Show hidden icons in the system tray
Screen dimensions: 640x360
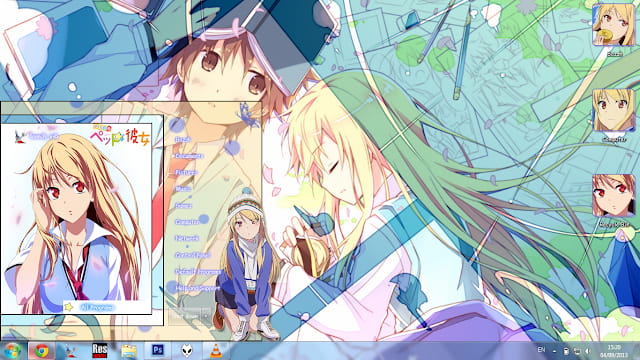554,351
